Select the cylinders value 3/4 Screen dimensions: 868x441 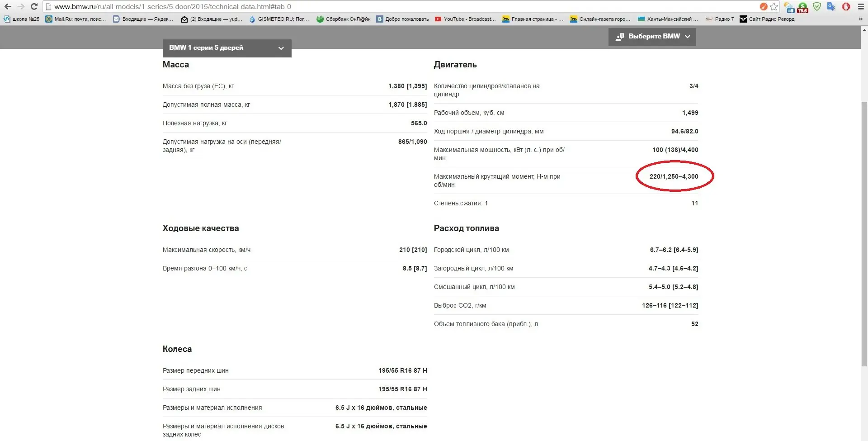pos(694,86)
